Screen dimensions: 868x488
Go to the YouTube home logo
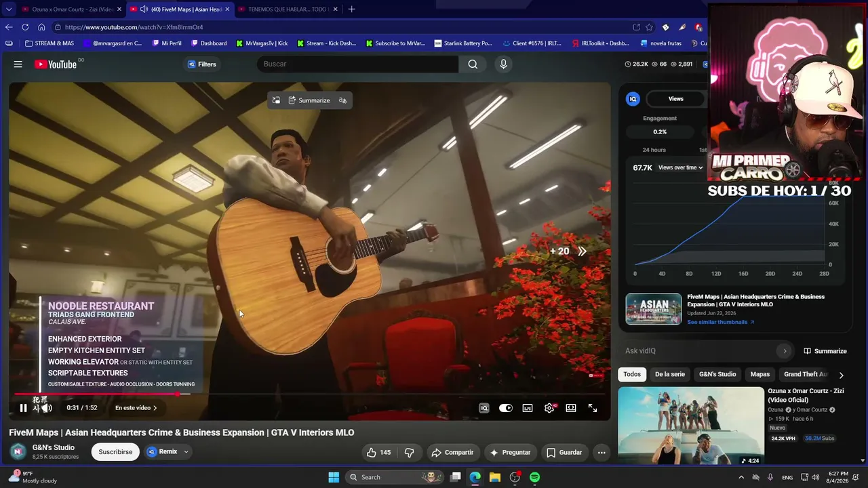(56, 64)
